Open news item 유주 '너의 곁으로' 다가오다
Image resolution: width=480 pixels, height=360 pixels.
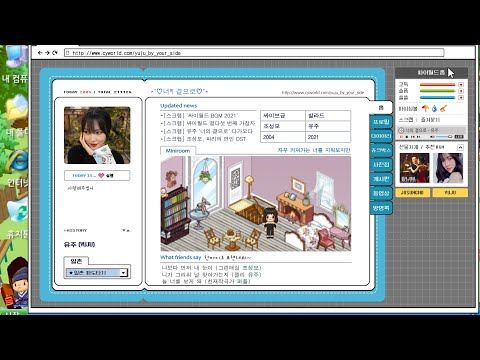207,131
